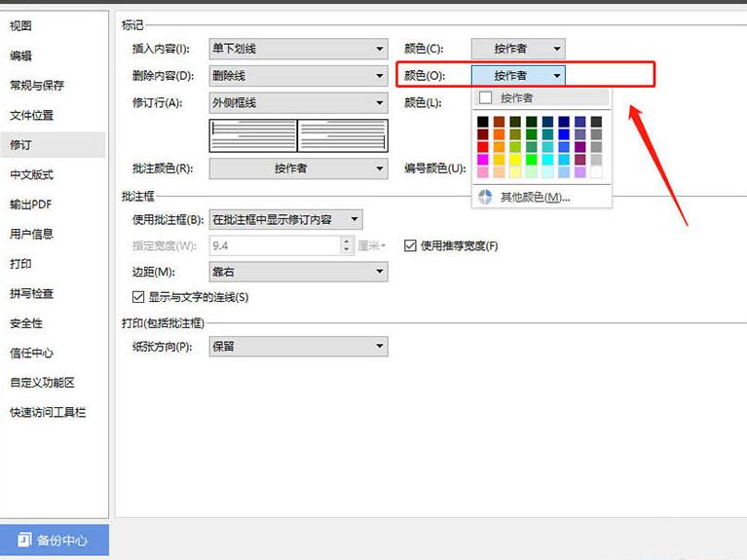Pick the pure blue swatch
Viewport: 747px width, 560px height.
point(564,134)
